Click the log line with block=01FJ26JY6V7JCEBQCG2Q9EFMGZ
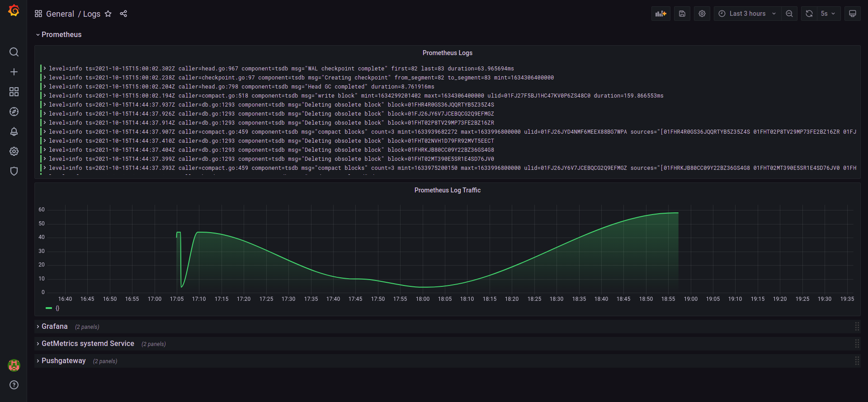868x402 pixels. (271, 114)
